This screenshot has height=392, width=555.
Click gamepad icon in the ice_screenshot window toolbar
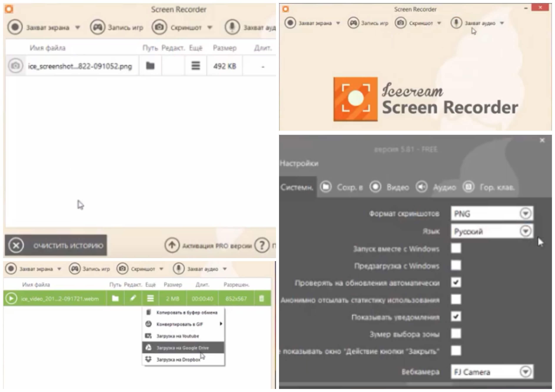pos(98,27)
